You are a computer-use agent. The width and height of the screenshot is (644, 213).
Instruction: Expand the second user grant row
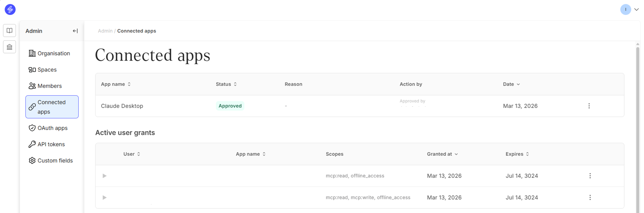(x=104, y=198)
